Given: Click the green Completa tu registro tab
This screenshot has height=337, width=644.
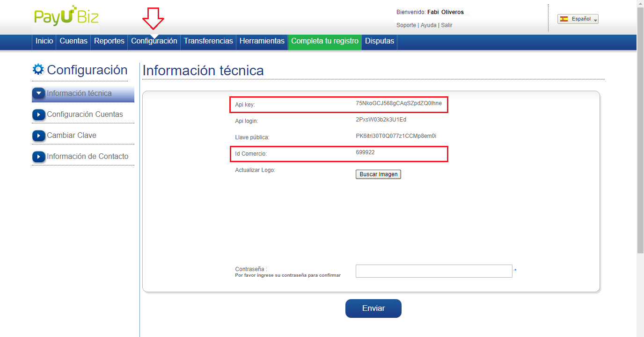Looking at the screenshot, I should click(x=325, y=41).
